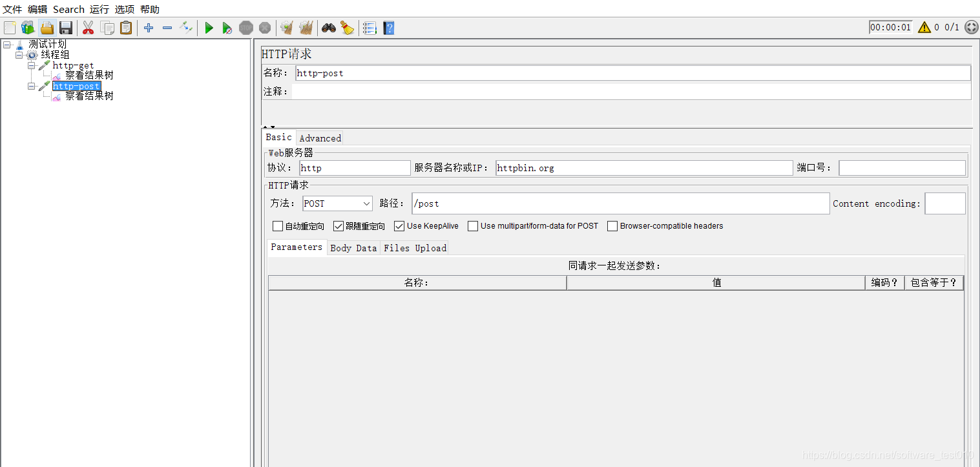This screenshot has height=467, width=980.
Task: Uncheck Use KeepAlive checkbox
Action: (399, 226)
